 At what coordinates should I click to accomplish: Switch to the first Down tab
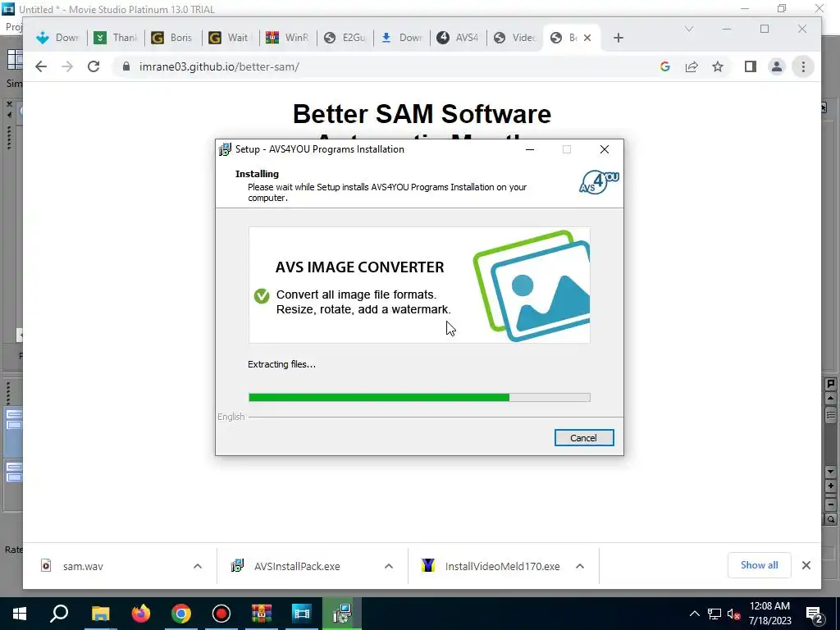point(57,38)
